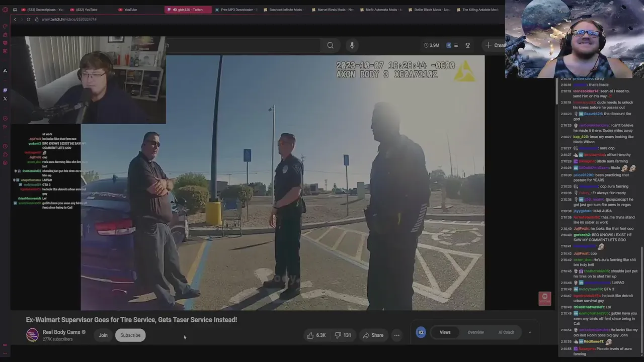Click the trophy badge icon in the YouTube header
Viewport: 644px width, 362px height.
pos(467,45)
